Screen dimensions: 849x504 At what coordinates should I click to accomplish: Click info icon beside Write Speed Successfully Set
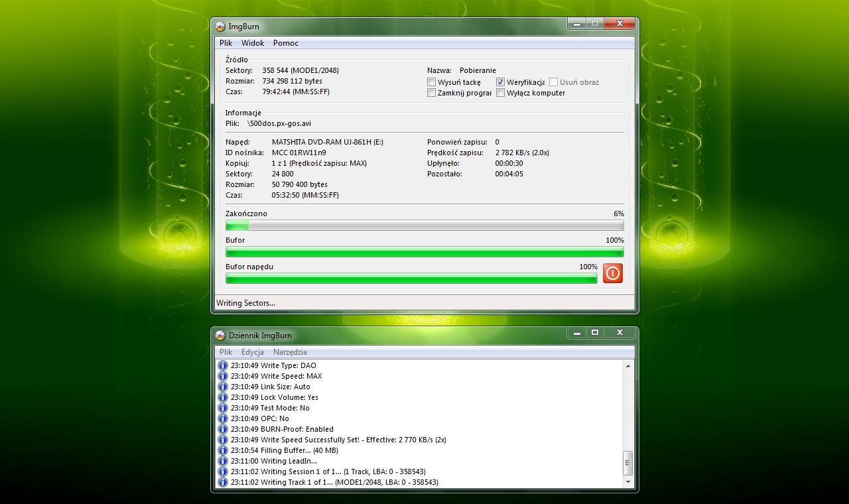[223, 440]
